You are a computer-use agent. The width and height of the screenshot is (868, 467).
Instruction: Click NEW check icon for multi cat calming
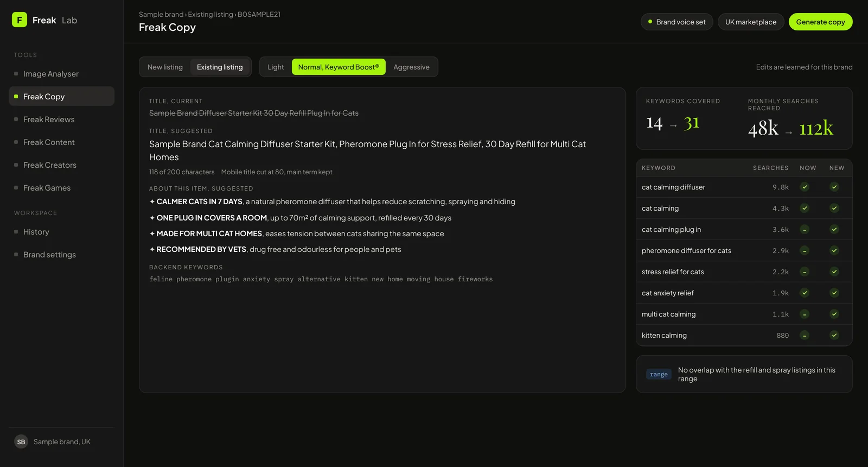(834, 314)
